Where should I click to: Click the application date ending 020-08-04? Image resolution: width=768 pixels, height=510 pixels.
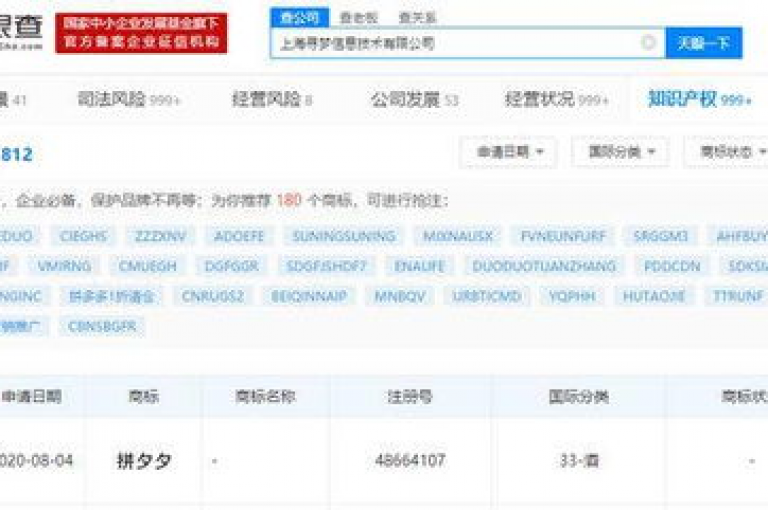[37, 460]
